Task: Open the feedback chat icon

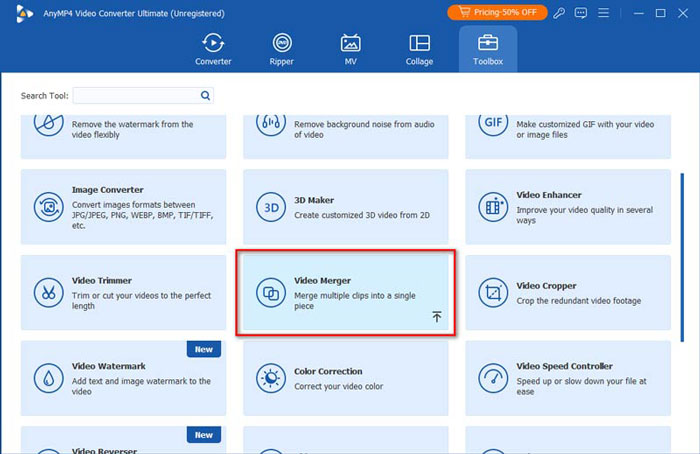Action: tap(581, 13)
